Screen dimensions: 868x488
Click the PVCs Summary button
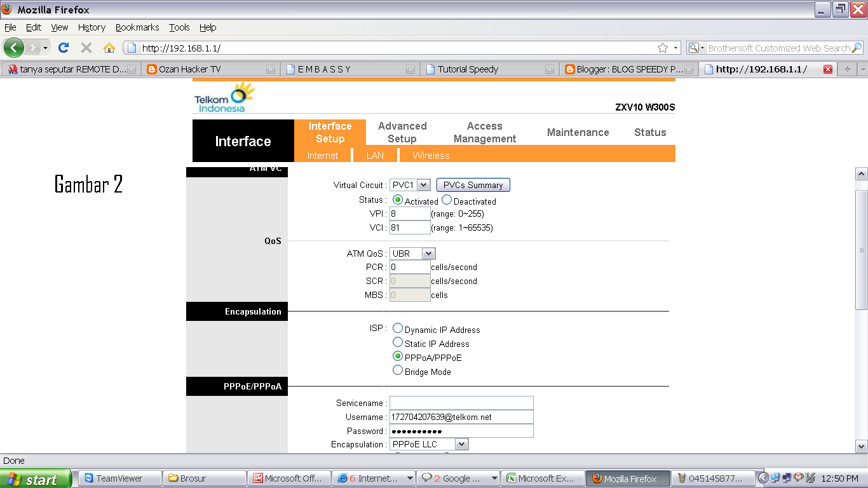(473, 185)
